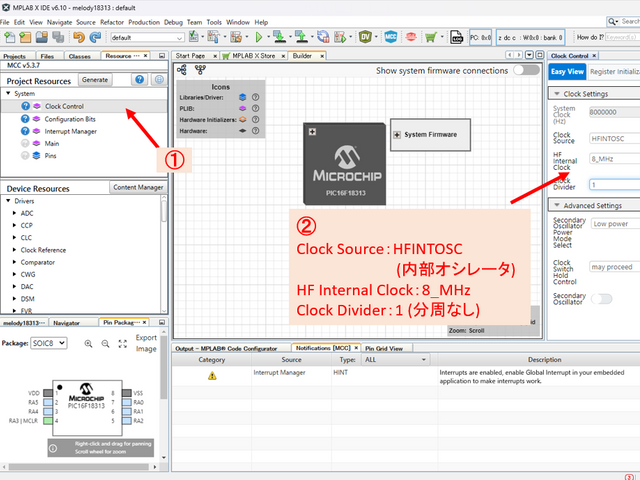Image resolution: width=640 pixels, height=480 pixels.
Task: Collapse the Clock Settings section
Action: pos(555,94)
